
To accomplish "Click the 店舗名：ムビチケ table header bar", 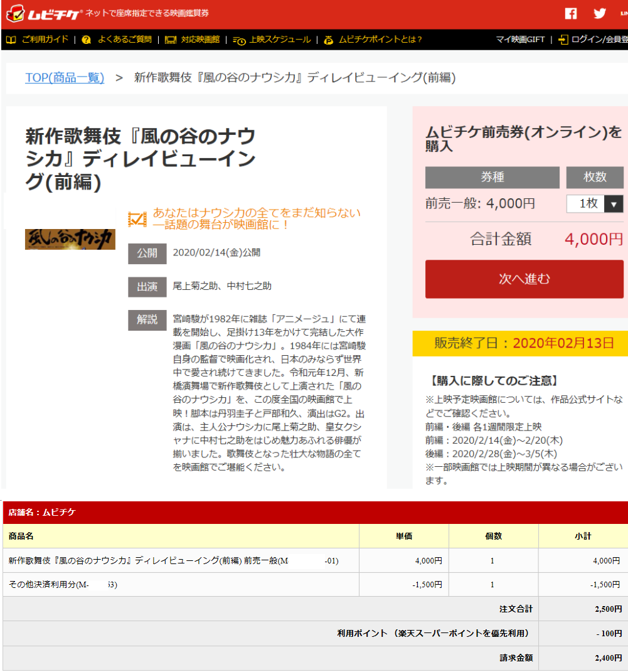I will coord(316,512).
